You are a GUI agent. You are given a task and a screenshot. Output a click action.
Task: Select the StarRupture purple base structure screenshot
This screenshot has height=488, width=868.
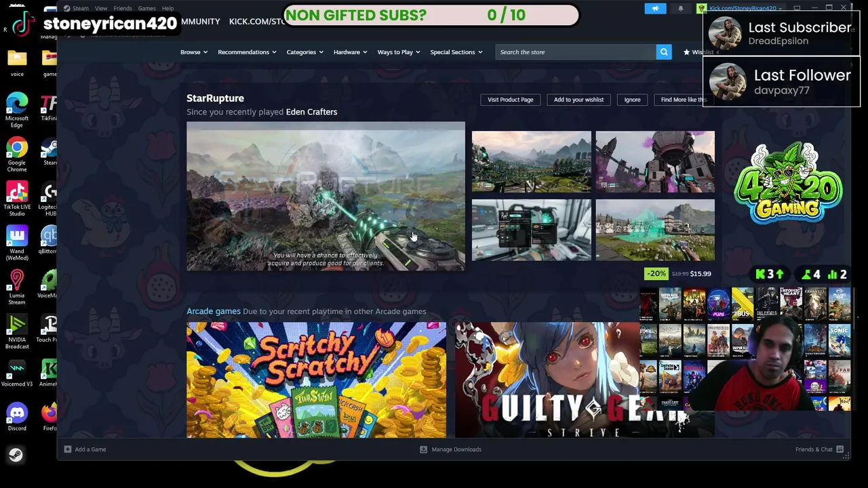coord(655,161)
